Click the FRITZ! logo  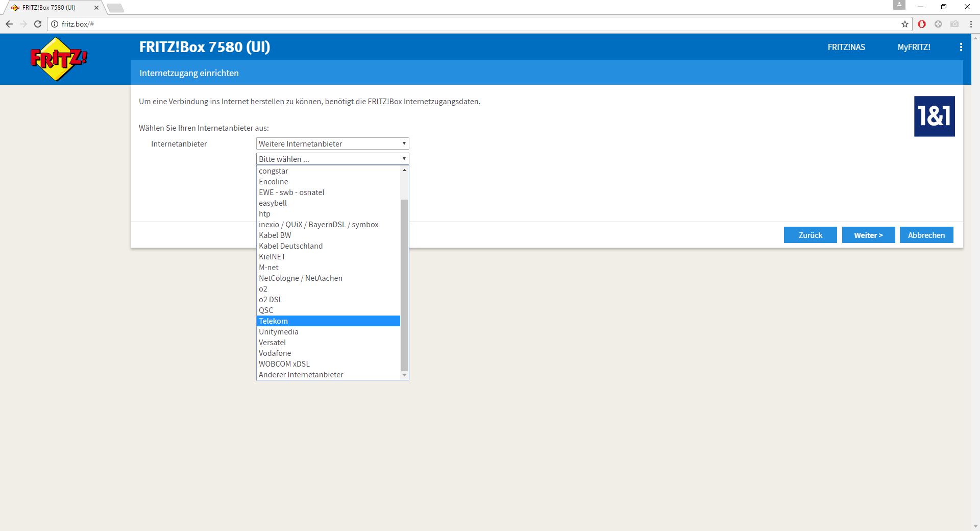click(59, 59)
